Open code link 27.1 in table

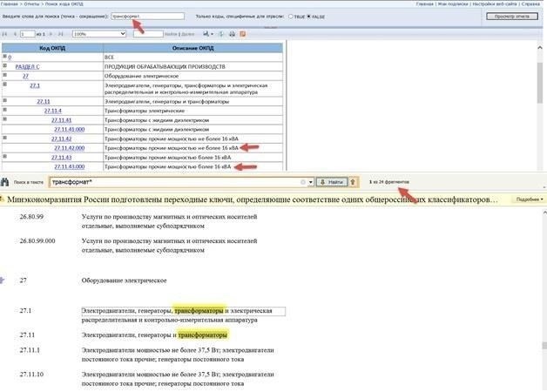pos(35,85)
